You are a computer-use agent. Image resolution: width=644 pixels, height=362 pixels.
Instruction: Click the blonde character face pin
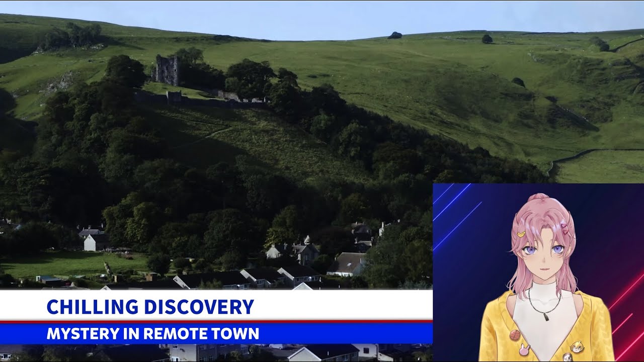click(577, 346)
